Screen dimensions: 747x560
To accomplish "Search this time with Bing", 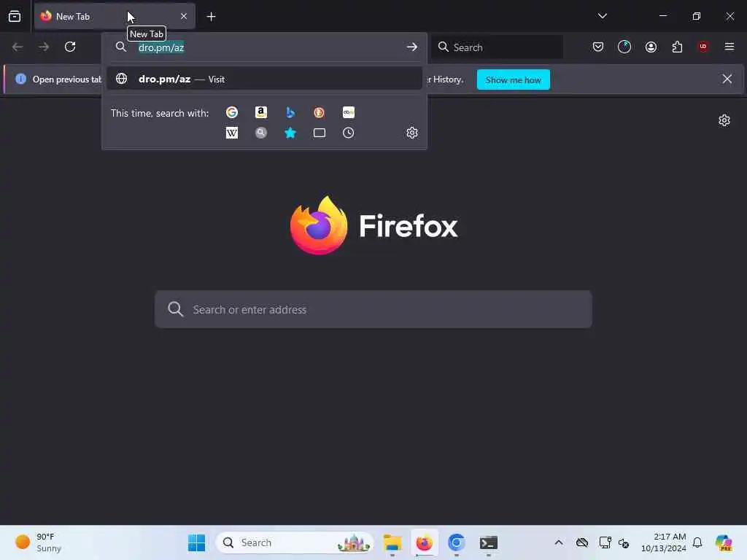I will 290,112.
